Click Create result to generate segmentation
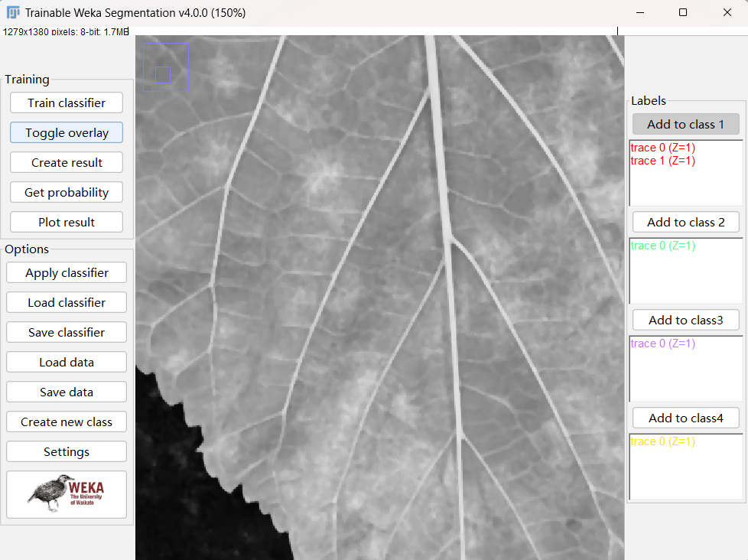Viewport: 748px width, 560px height. tap(66, 162)
